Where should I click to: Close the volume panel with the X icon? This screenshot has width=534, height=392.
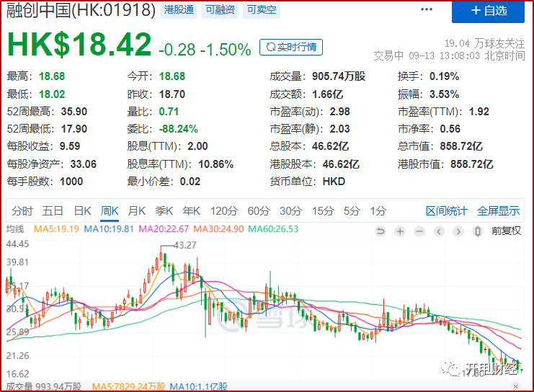pos(515,386)
